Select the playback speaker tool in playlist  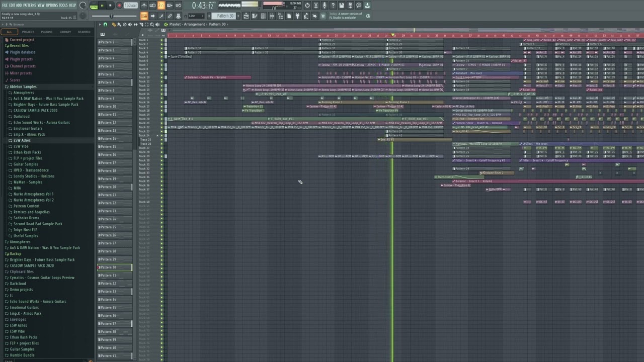click(157, 24)
